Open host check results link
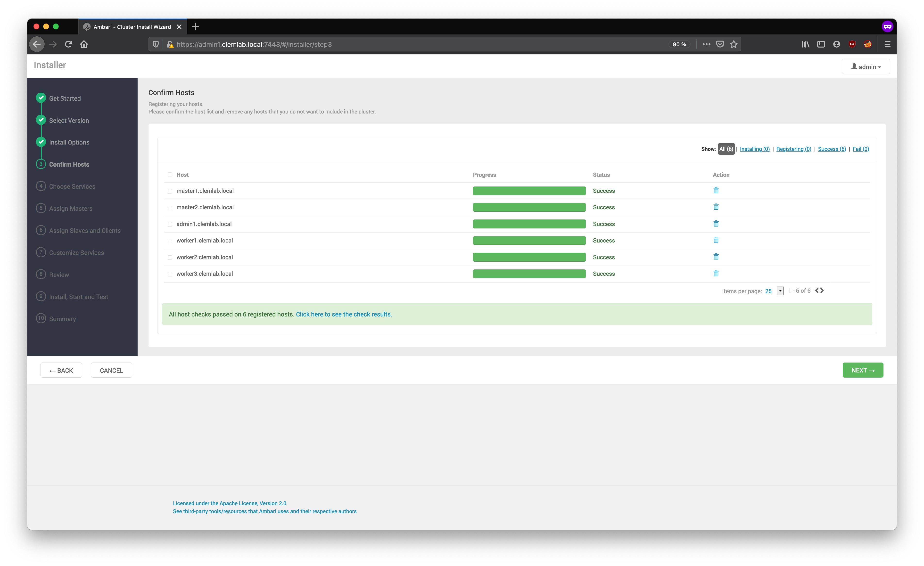This screenshot has width=924, height=566. click(x=344, y=314)
